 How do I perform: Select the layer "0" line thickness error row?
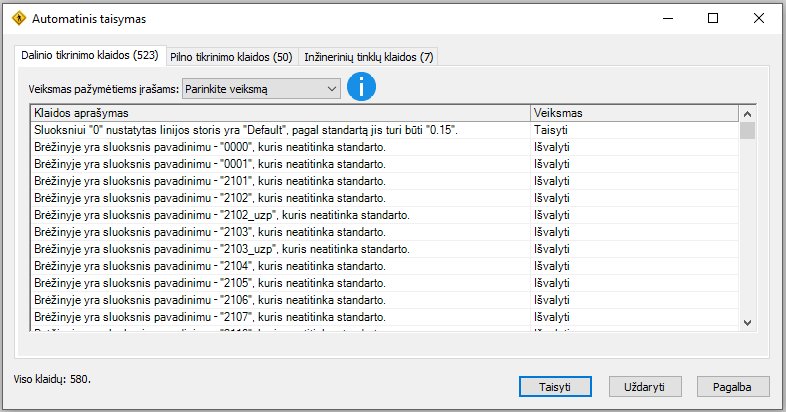(x=384, y=130)
